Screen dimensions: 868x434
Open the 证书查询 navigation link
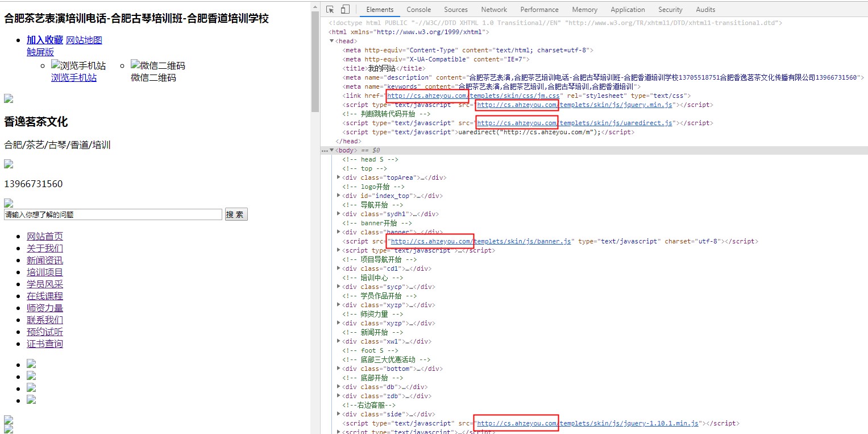click(x=45, y=344)
